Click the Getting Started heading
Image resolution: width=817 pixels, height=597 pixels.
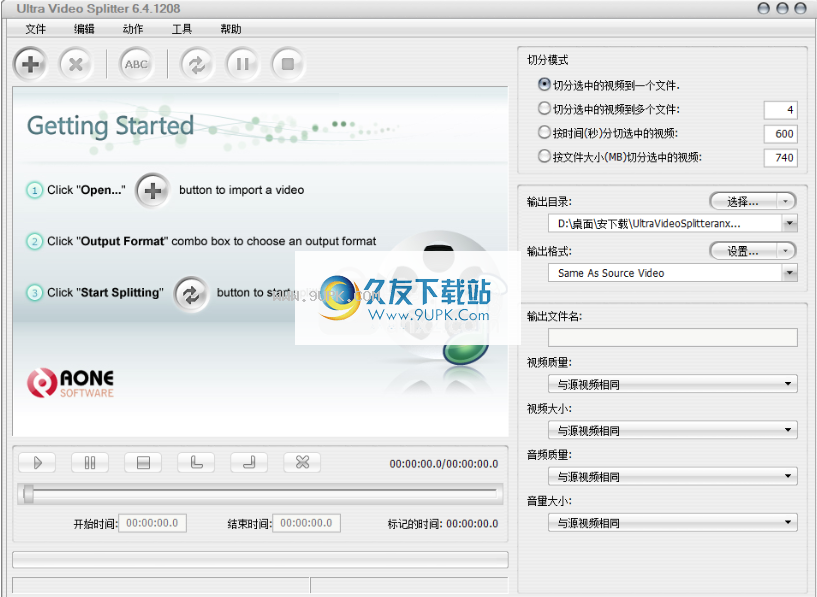[x=110, y=126]
